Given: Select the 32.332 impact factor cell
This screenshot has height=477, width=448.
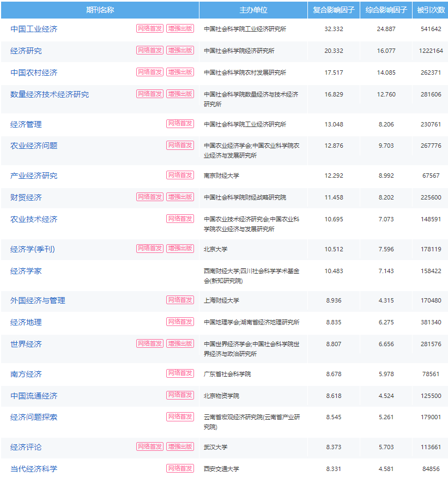Looking at the screenshot, I should click(334, 29).
